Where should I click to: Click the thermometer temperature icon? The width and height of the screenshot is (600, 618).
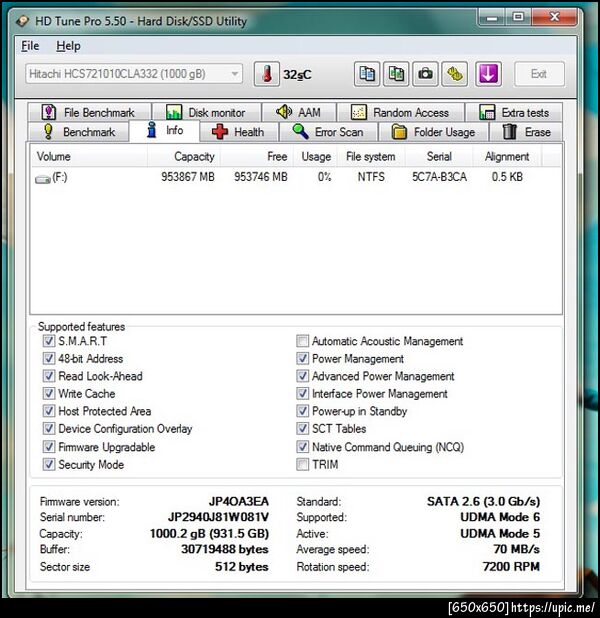pos(267,74)
